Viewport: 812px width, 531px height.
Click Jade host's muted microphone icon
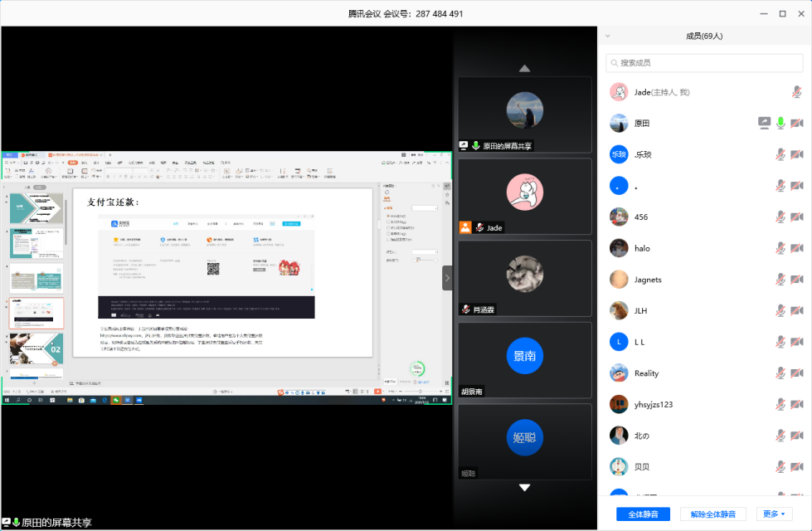coord(797,91)
